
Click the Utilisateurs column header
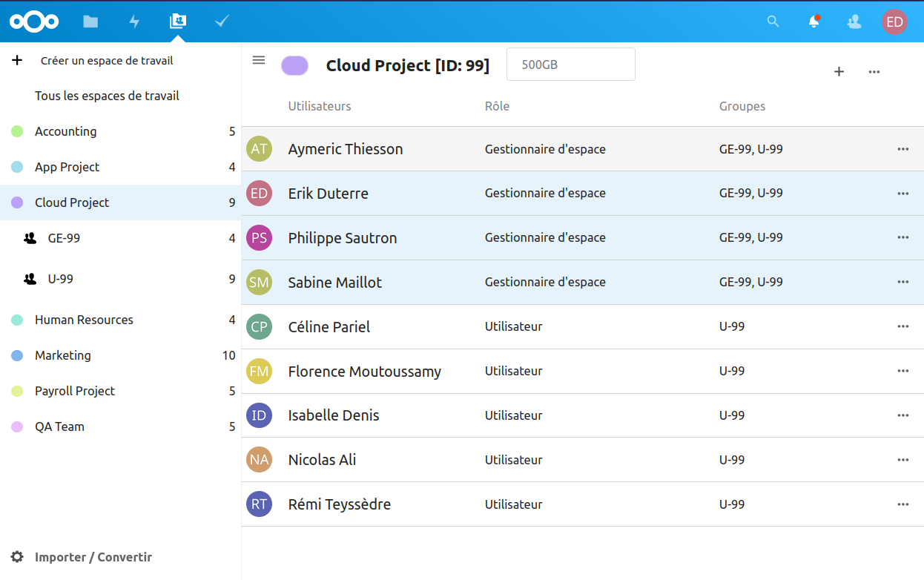[x=320, y=106]
